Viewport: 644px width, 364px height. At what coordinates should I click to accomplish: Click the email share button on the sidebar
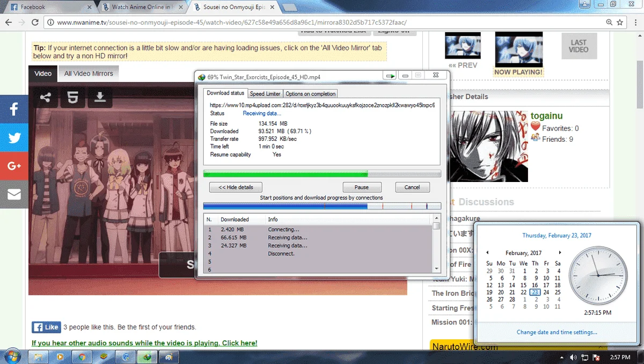14,194
